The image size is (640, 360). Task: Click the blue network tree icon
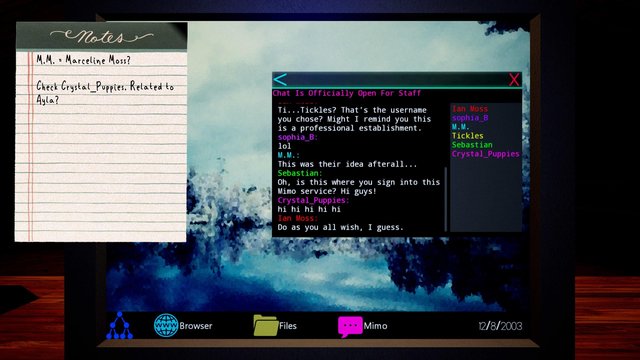pyautogui.click(x=120, y=326)
